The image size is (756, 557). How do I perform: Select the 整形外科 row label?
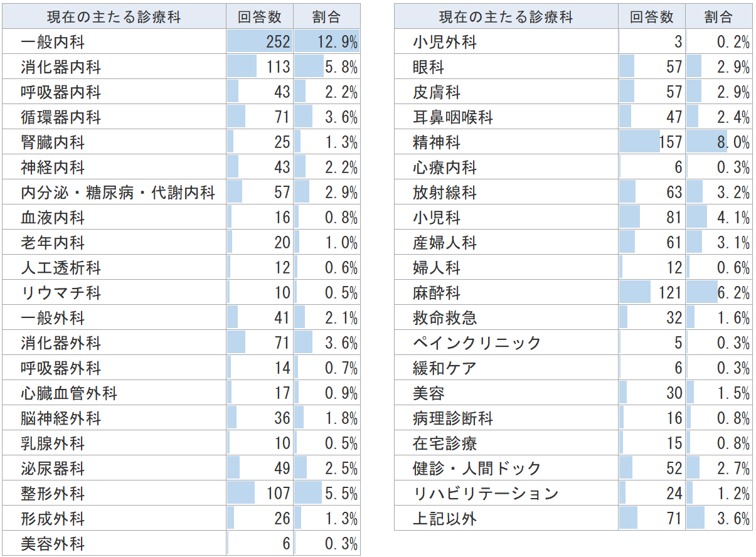53,494
